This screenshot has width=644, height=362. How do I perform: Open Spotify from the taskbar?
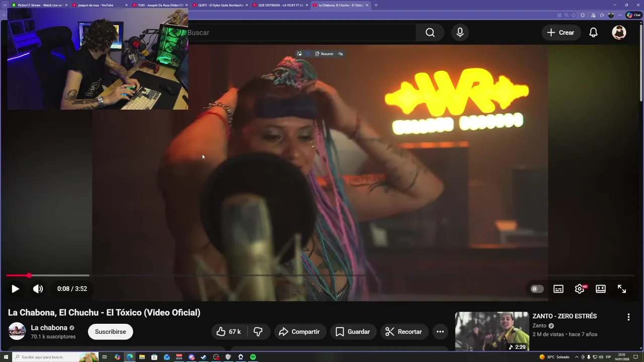(x=253, y=357)
